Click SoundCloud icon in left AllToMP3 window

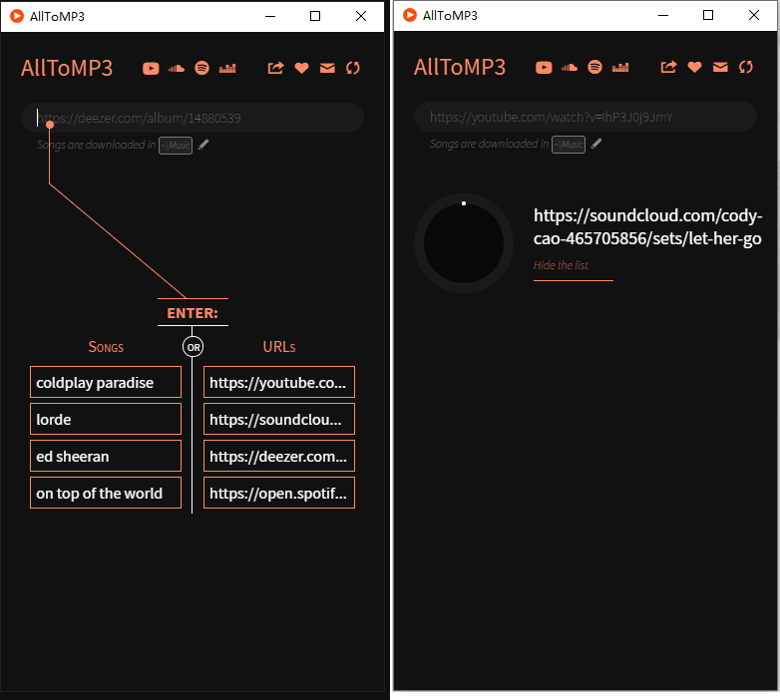click(x=177, y=68)
